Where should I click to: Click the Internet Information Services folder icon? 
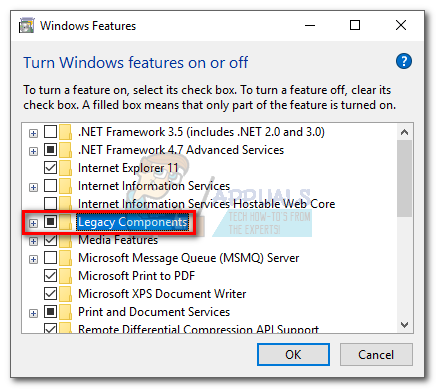coord(65,186)
